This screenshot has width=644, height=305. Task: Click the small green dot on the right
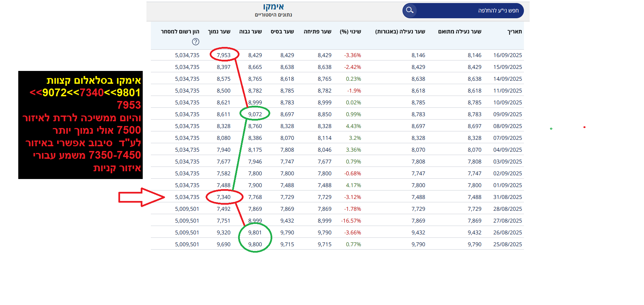[x=551, y=129]
